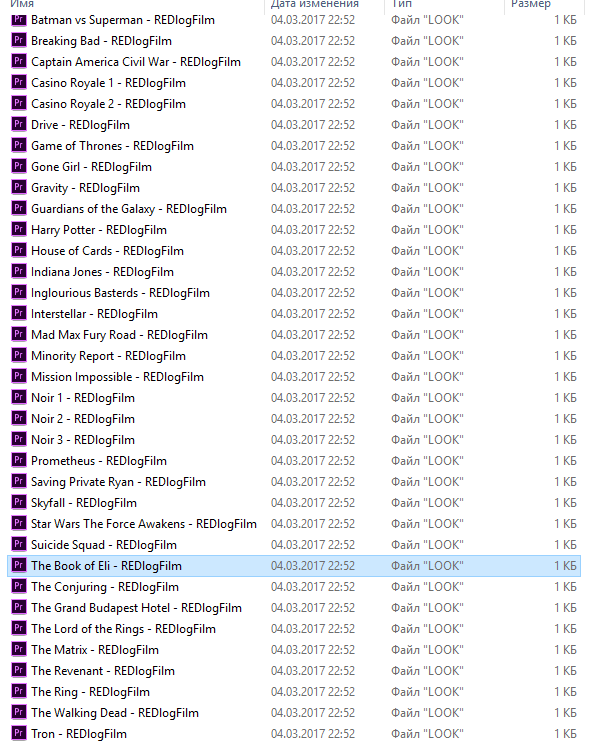
Task: Click the date in Harry Potter row
Action: click(x=313, y=230)
